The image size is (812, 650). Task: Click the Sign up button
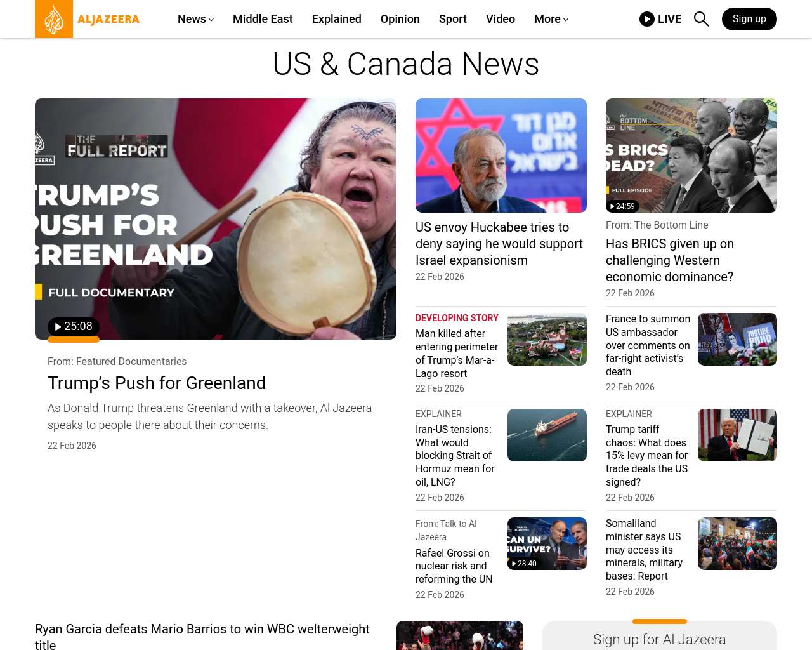tap(749, 19)
